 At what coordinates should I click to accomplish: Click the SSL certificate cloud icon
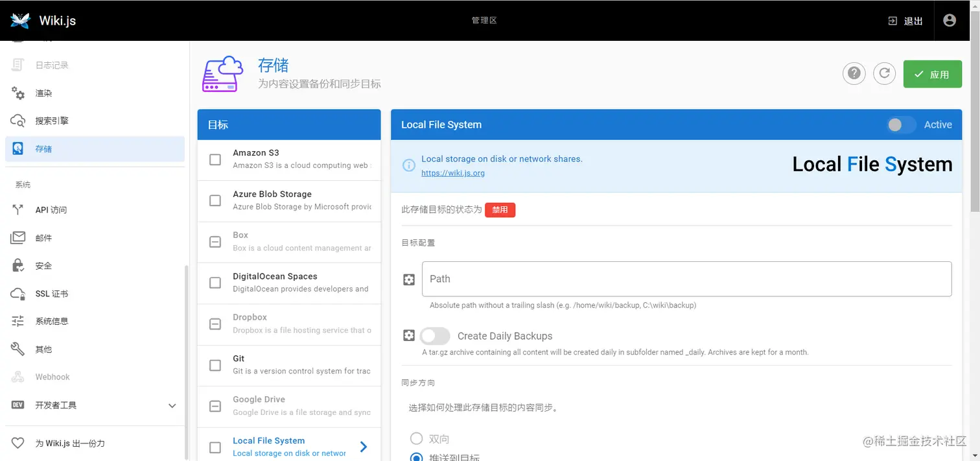coord(18,293)
